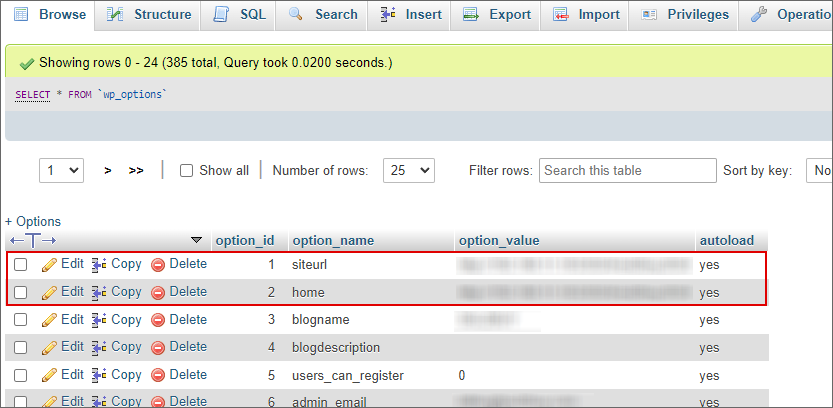Click the column actions dropdown triangle
This screenshot has height=408, width=833.
197,240
